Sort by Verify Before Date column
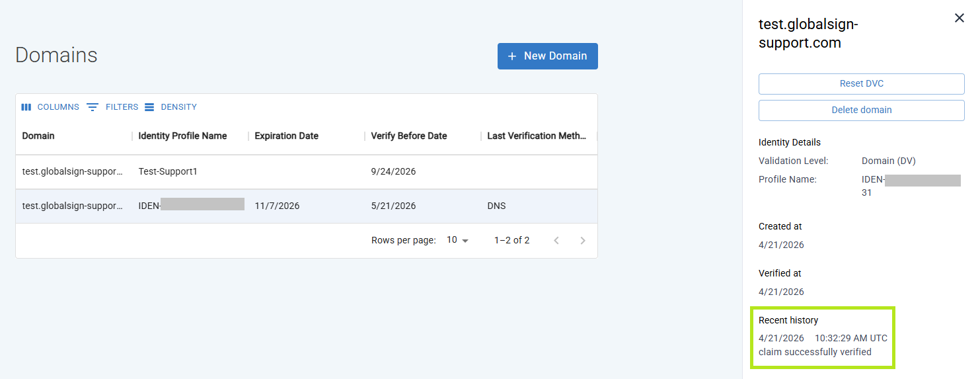Screen dimensions: 980x379 click(x=409, y=136)
